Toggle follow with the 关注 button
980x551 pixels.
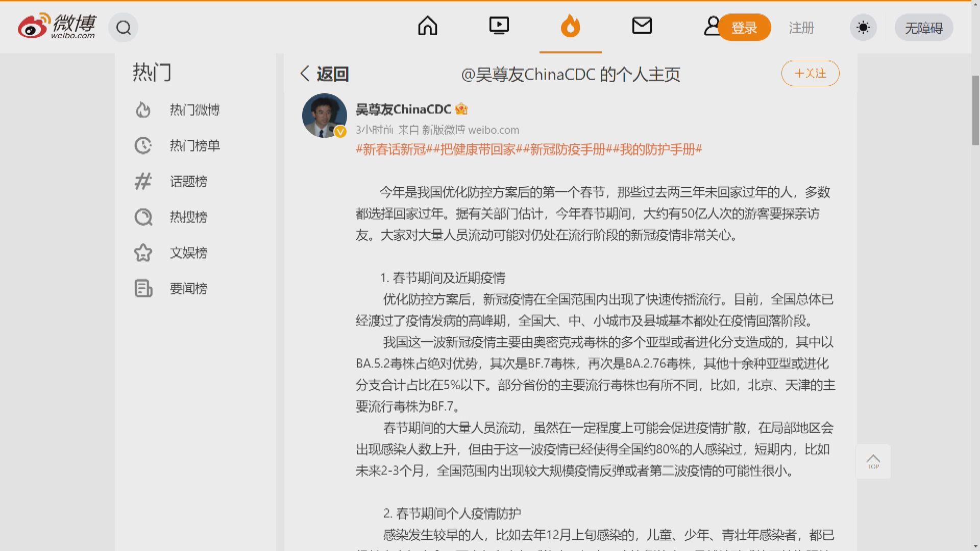(x=810, y=73)
